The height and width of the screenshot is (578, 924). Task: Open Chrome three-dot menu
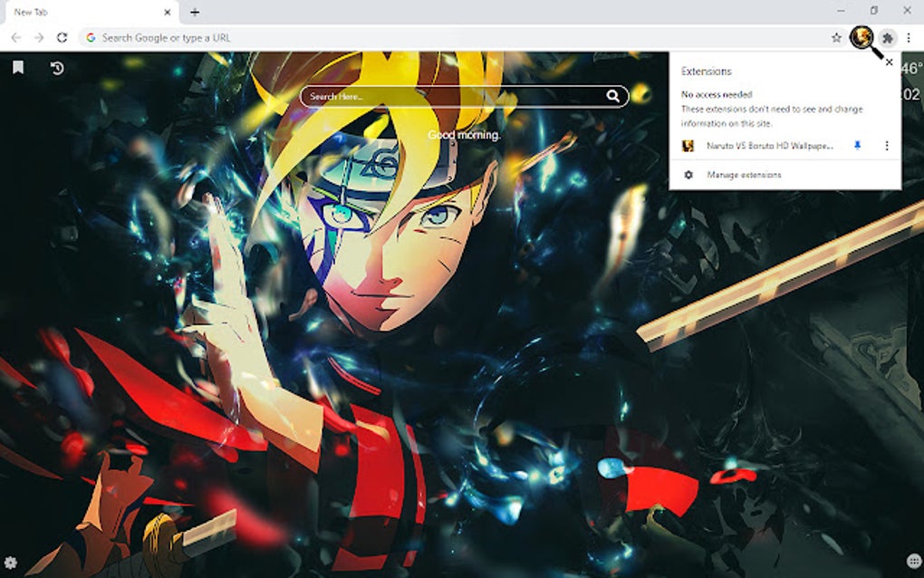point(909,38)
